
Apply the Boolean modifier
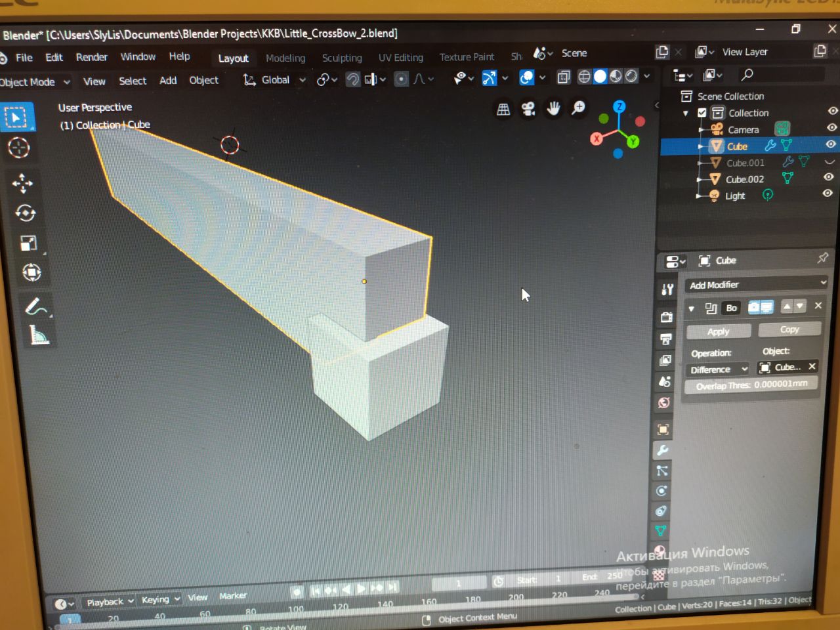[x=718, y=331]
